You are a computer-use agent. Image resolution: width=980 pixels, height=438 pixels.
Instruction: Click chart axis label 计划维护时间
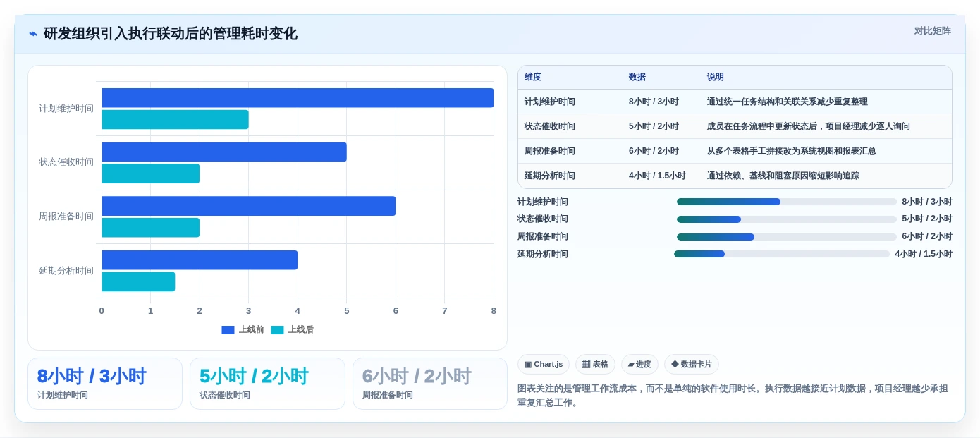click(x=66, y=109)
